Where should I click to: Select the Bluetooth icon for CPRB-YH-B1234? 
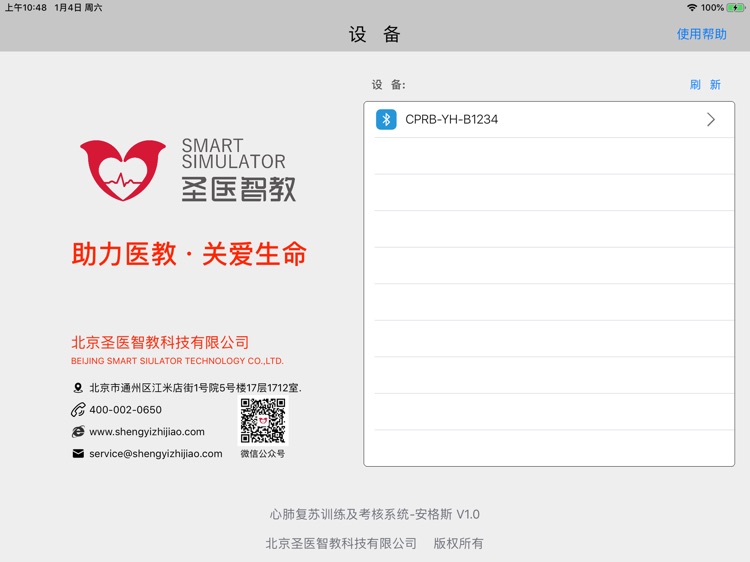(386, 120)
